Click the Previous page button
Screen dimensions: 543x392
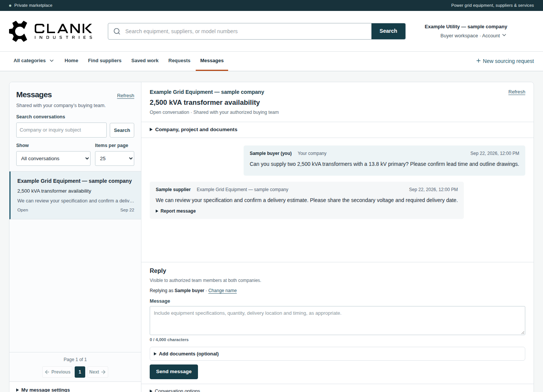pos(57,372)
